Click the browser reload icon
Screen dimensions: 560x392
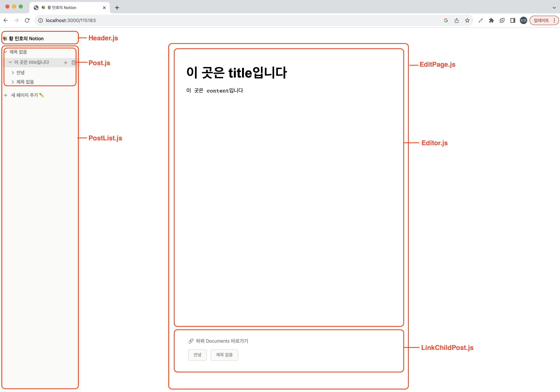pos(27,20)
